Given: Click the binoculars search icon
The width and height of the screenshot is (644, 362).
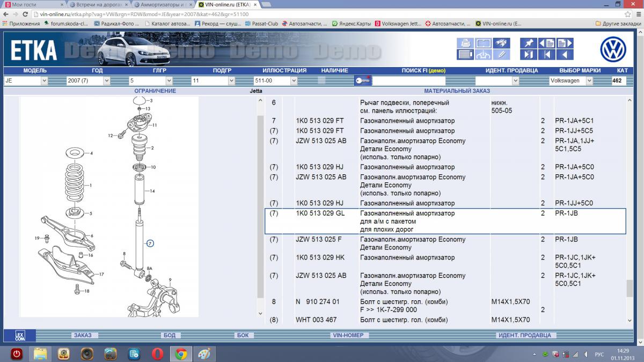Looking at the screenshot, I should pos(501,43).
